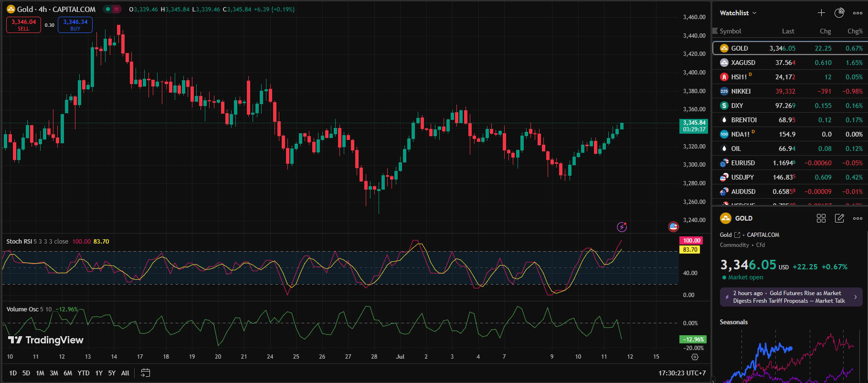The width and height of the screenshot is (868, 383).
Task: Click the red SELL price button
Action: coord(23,25)
